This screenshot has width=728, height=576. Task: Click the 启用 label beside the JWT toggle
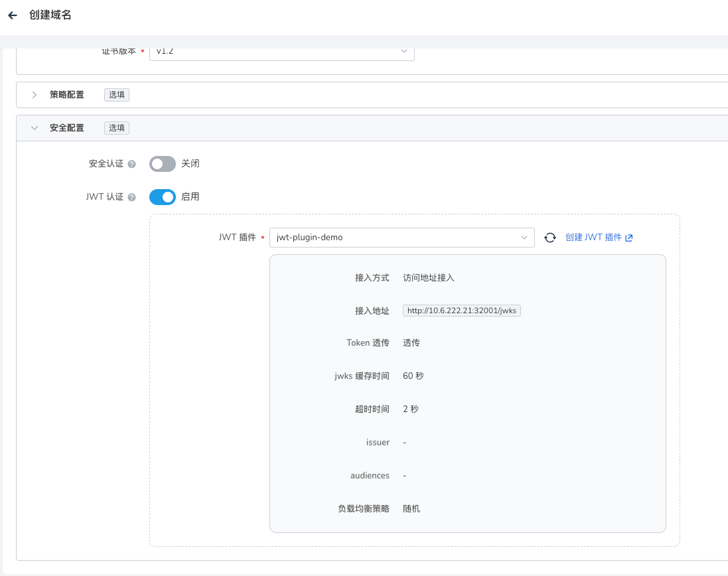190,197
